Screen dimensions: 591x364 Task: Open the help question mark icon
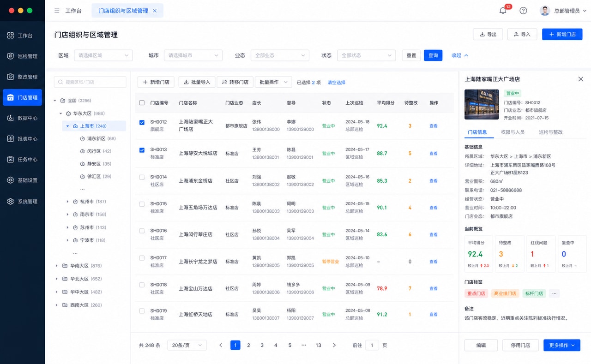[x=523, y=11]
